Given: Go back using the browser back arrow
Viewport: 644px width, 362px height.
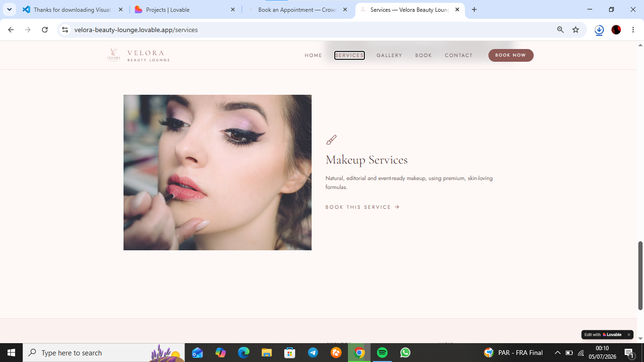Looking at the screenshot, I should click(11, 30).
